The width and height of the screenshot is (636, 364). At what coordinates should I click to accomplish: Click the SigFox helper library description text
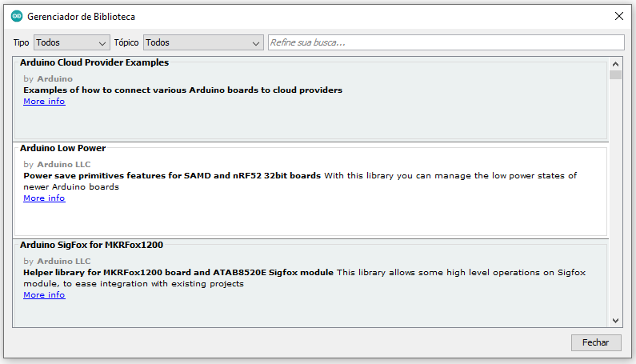[x=304, y=278]
